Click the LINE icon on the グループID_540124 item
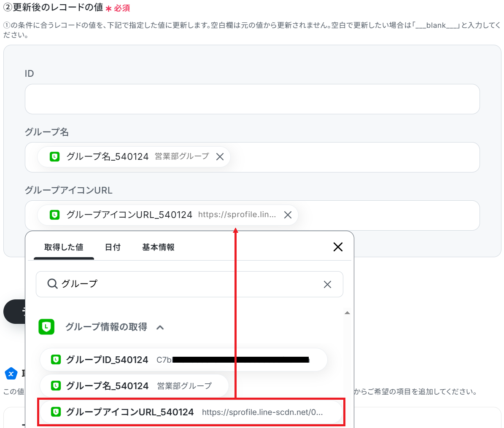The image size is (504, 428). point(56,360)
